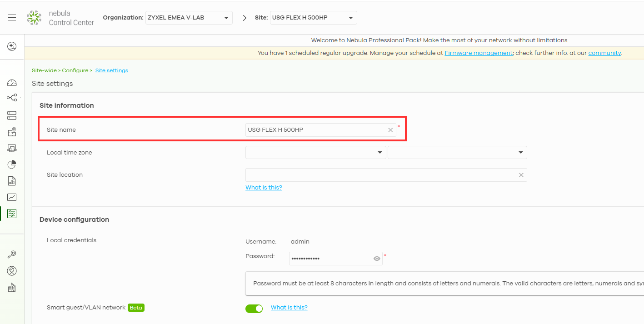Click the devices server-rack sidebar icon
This screenshot has width=644, height=324.
12,115
